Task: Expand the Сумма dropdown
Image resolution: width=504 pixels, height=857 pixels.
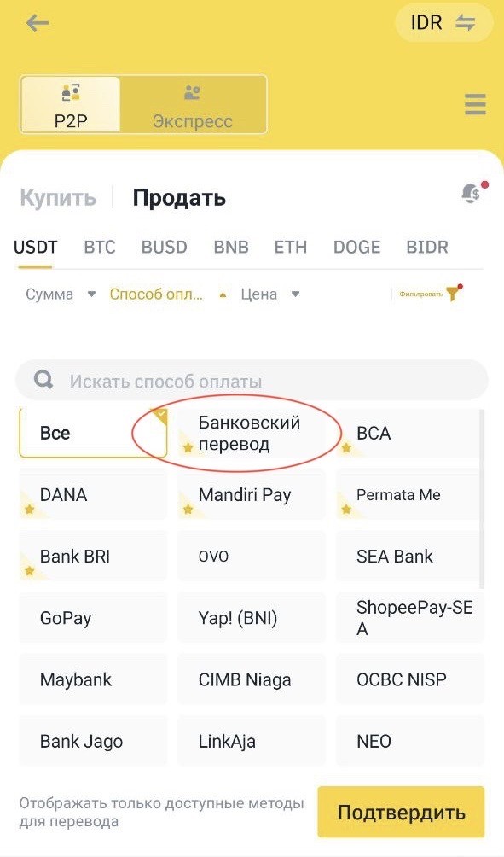Action: tap(61, 294)
